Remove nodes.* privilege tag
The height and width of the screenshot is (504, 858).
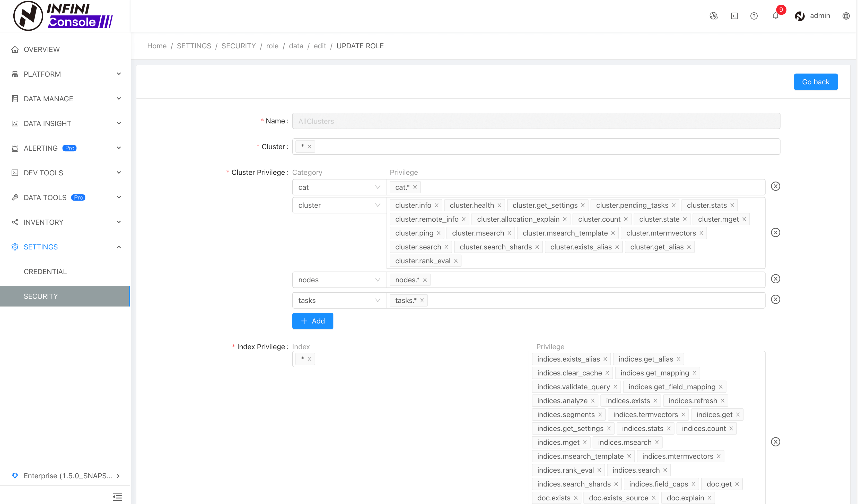(x=425, y=280)
